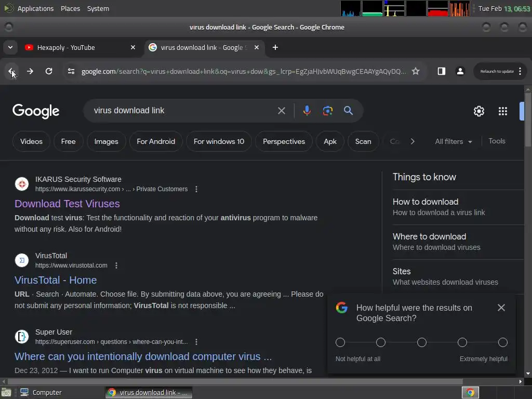This screenshot has height=399, width=532.
Task: Click the VirusTotal site favicon
Action: (22, 260)
